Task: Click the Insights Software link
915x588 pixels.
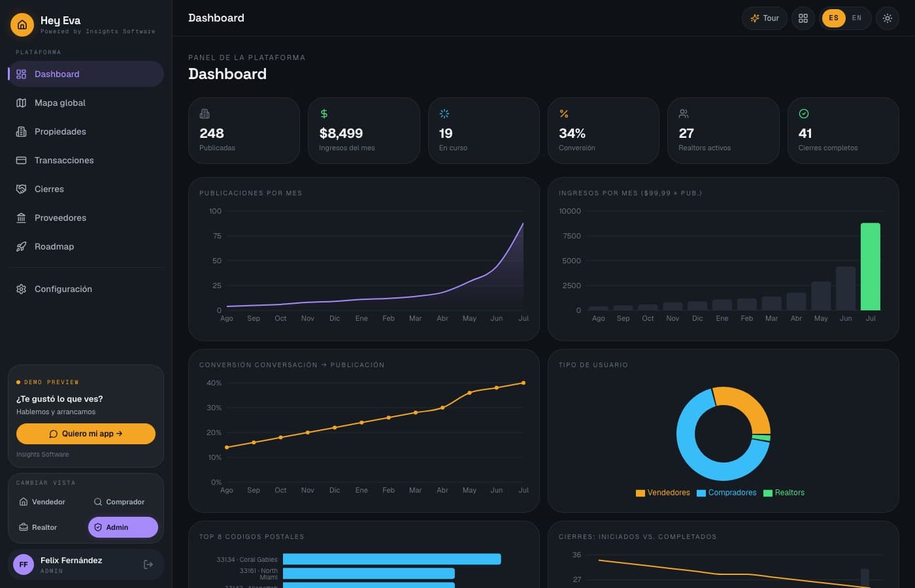Action: pyautogui.click(x=42, y=455)
